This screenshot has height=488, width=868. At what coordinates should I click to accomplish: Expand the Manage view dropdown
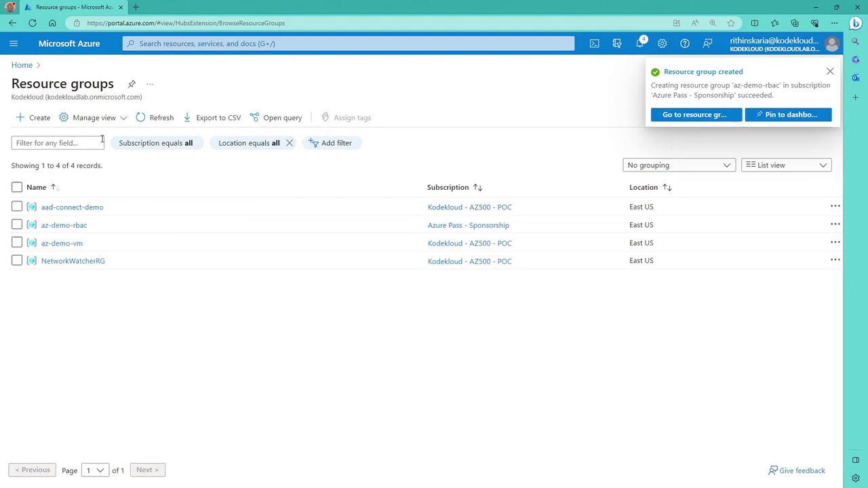click(93, 117)
